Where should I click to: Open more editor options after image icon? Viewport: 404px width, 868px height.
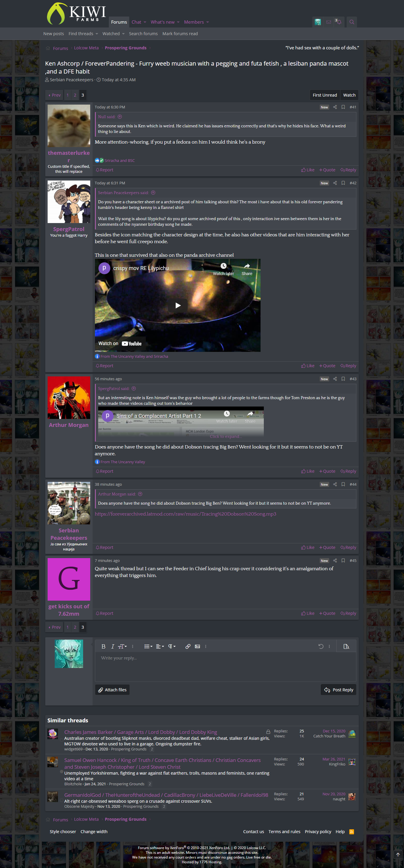(206, 646)
